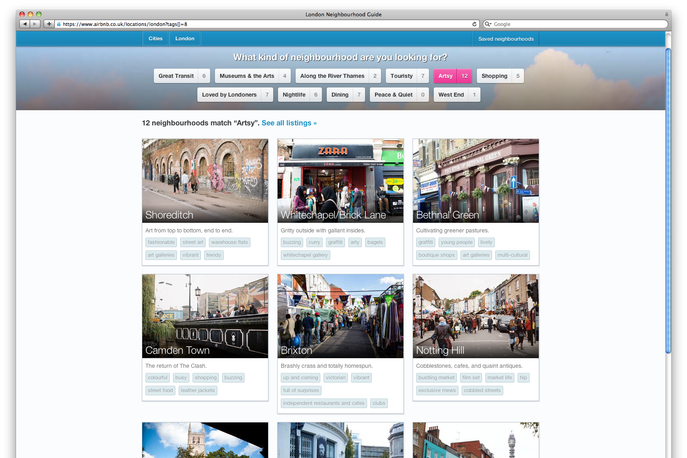The image size is (687, 458).
Task: Toggle the Museums & the Arts filter
Action: [253, 76]
